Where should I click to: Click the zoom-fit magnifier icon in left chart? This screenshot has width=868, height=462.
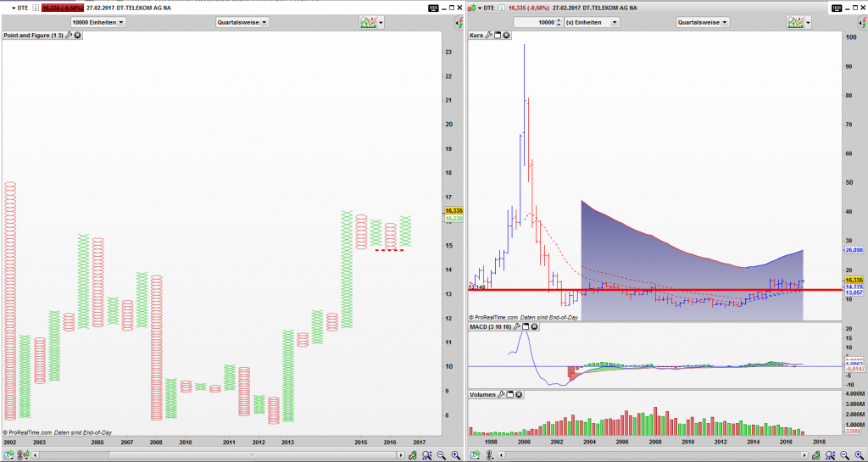click(x=427, y=455)
